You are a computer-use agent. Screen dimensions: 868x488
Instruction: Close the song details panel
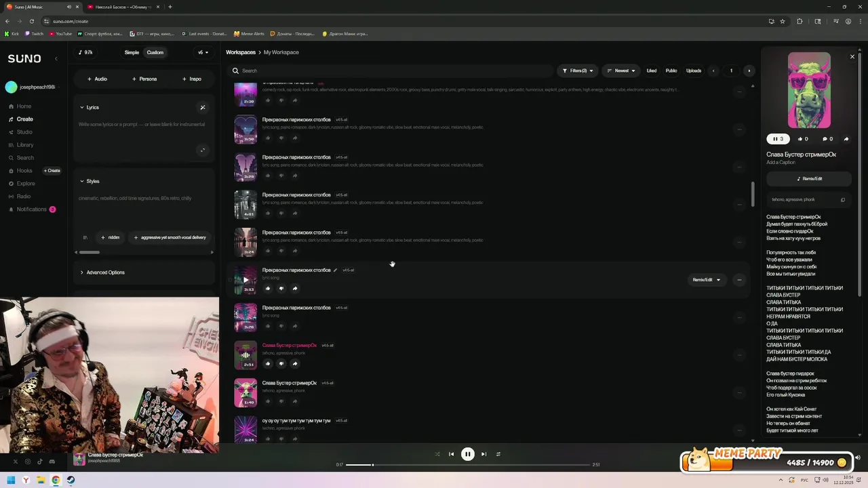[x=852, y=56]
